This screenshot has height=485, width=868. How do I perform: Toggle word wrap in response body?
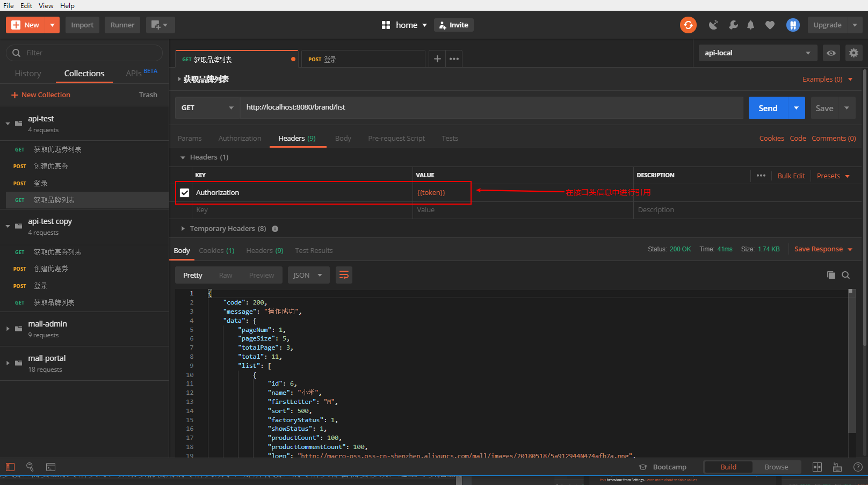[344, 276]
